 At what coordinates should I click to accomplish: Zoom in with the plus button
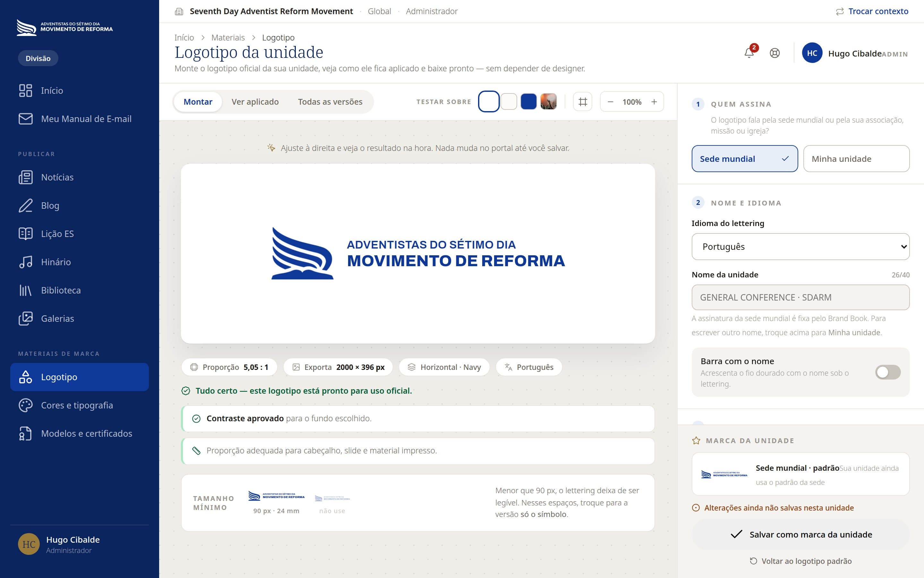(654, 102)
